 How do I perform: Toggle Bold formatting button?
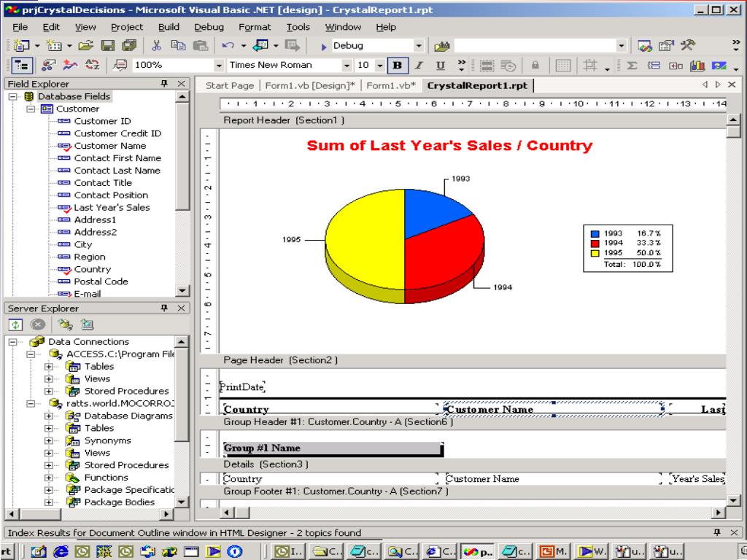[398, 65]
